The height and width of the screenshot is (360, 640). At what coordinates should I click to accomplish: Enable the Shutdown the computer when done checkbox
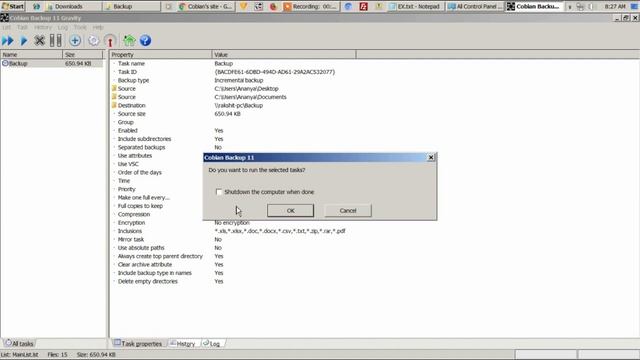(219, 191)
